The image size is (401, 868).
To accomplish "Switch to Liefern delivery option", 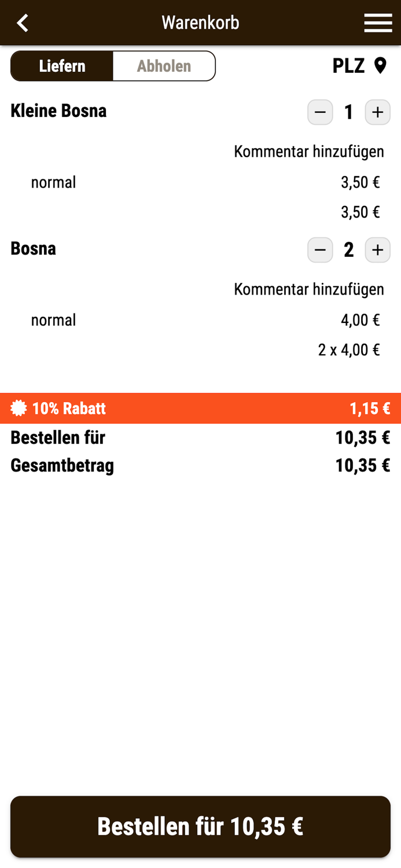I will tap(62, 66).
